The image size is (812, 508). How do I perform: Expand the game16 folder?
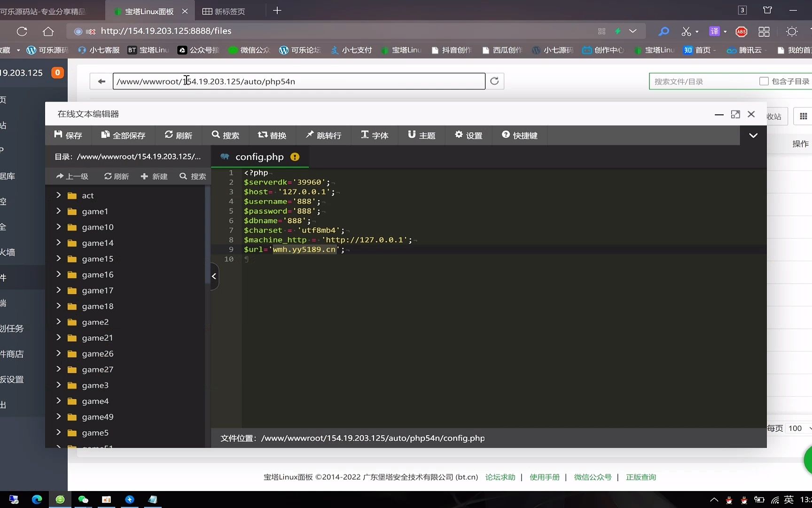point(58,274)
